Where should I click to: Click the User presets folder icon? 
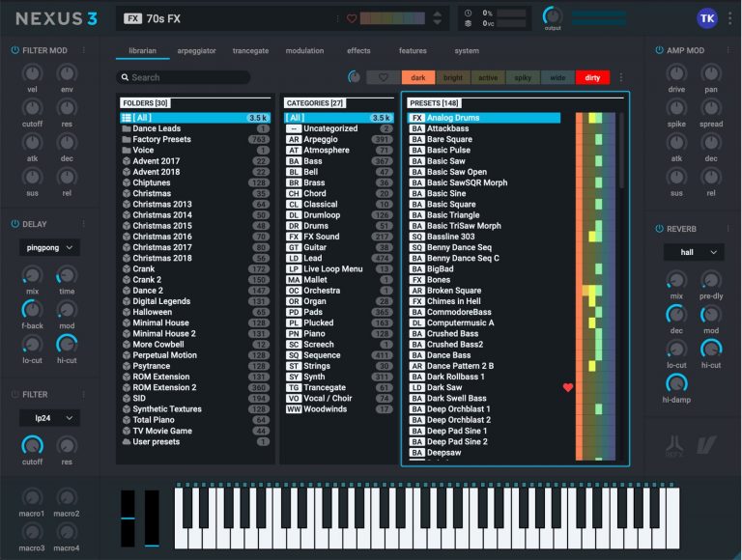pyautogui.click(x=127, y=442)
